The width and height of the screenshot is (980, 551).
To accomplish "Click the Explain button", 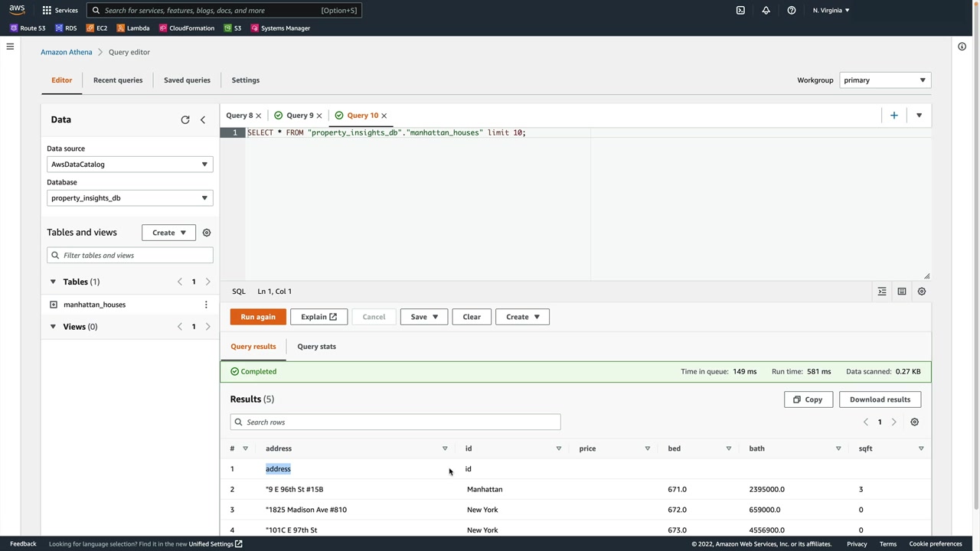I will pyautogui.click(x=319, y=317).
